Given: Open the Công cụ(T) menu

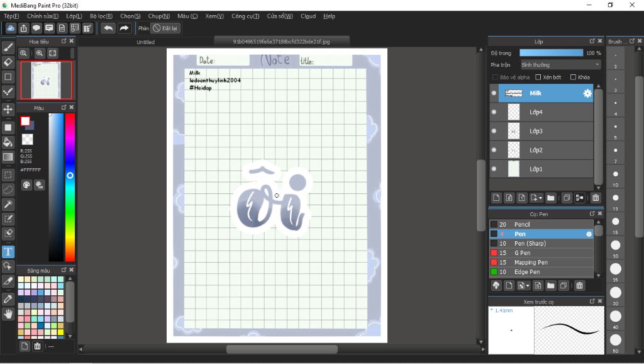Looking at the screenshot, I should click(245, 16).
